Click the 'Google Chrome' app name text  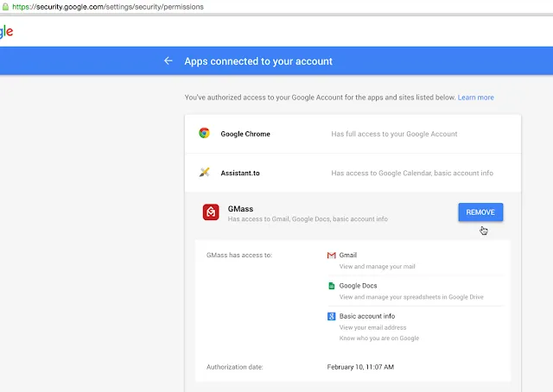[245, 134]
